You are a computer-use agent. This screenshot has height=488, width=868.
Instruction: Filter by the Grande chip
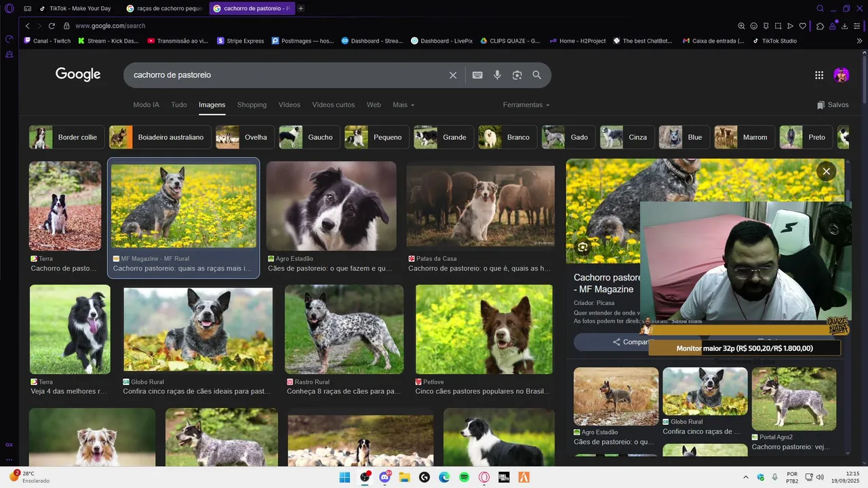pyautogui.click(x=443, y=137)
